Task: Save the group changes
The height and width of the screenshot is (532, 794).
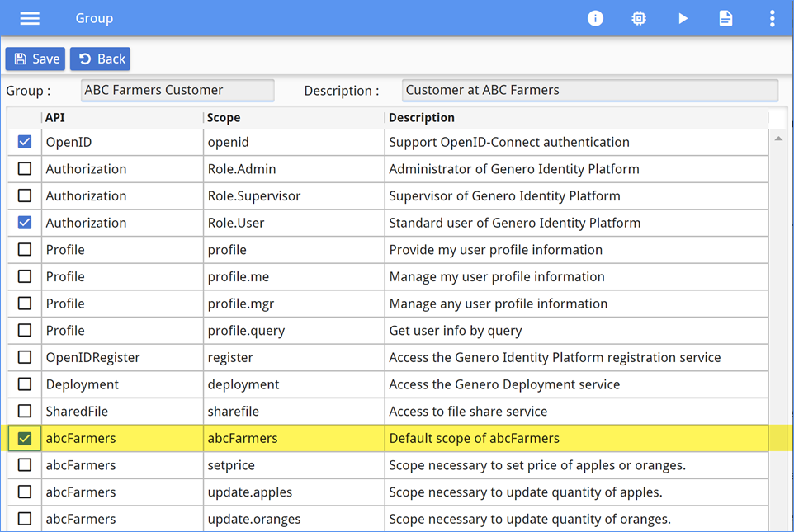Action: point(35,59)
